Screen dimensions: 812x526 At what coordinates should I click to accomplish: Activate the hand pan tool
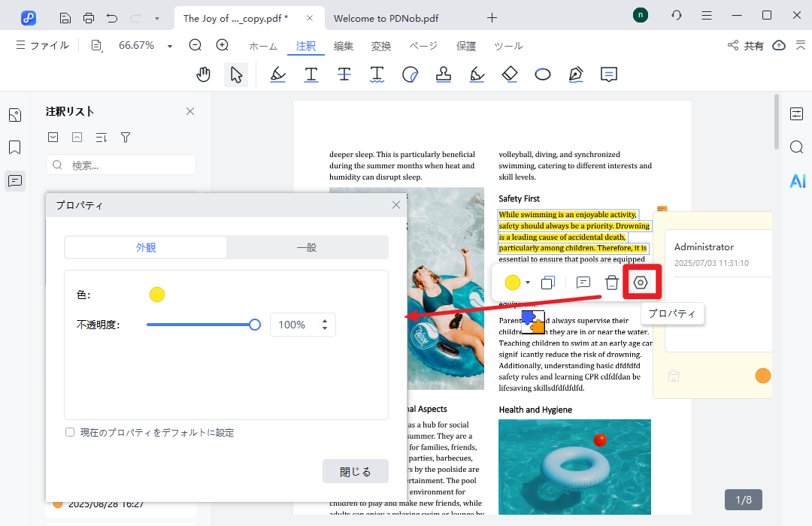click(204, 74)
